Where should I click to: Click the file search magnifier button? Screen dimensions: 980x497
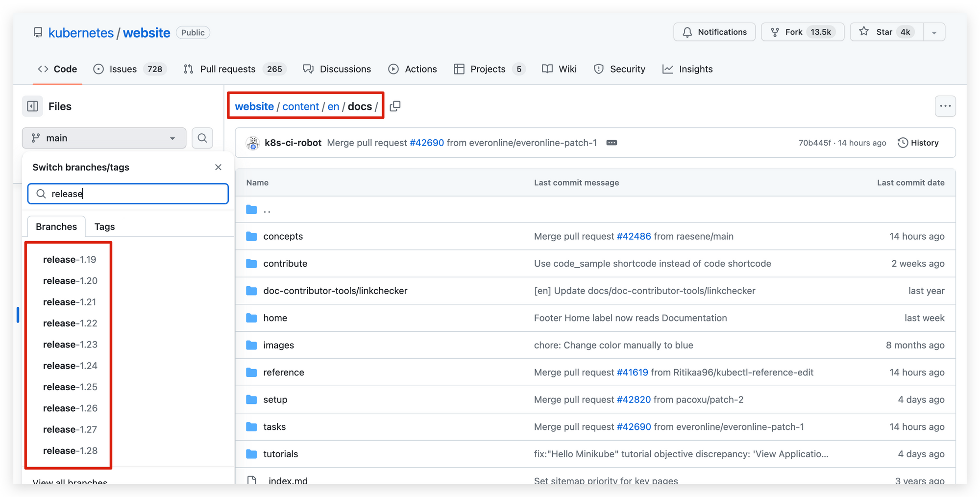click(x=202, y=138)
